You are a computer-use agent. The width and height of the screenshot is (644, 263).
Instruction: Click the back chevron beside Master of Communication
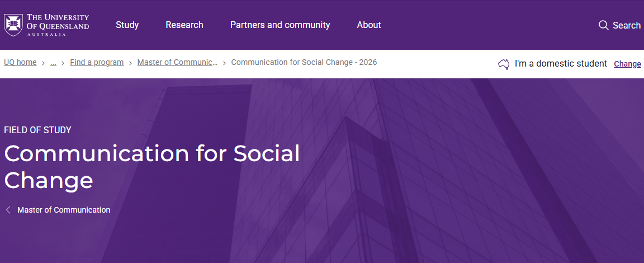[x=8, y=210]
